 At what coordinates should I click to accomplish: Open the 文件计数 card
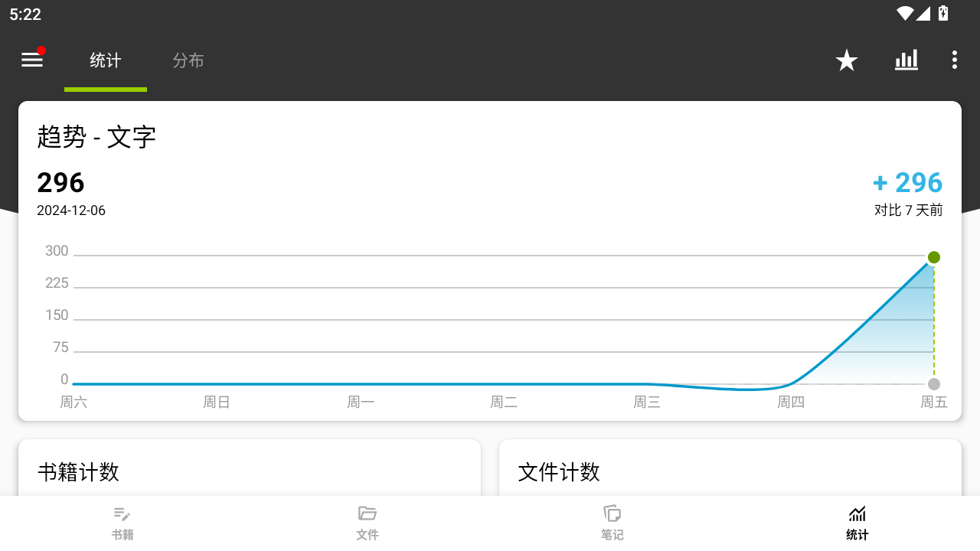coord(730,468)
